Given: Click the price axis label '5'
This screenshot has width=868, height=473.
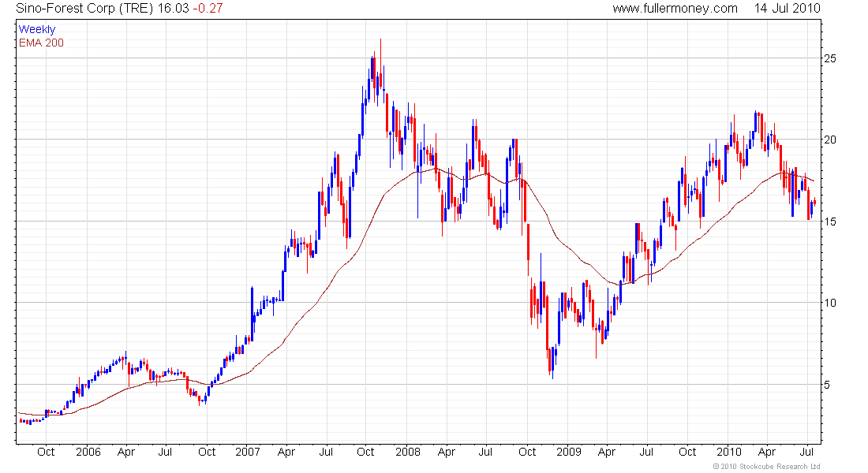Looking at the screenshot, I should [827, 385].
